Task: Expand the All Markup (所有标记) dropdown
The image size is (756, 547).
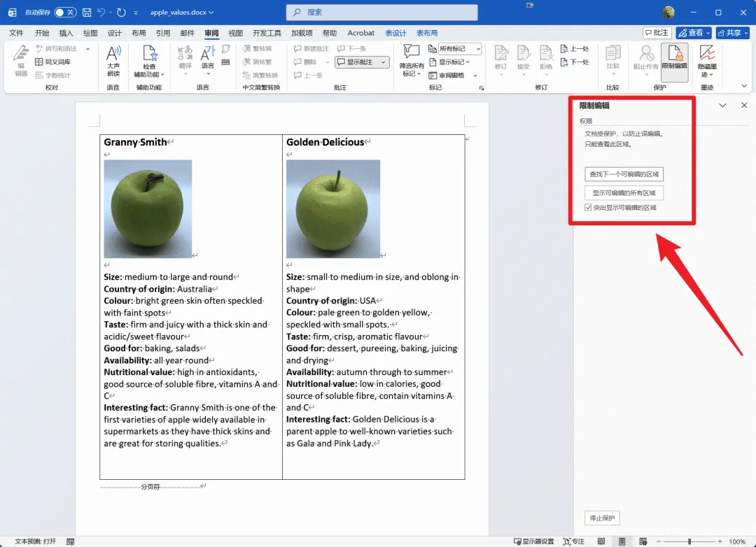Action: pos(460,49)
